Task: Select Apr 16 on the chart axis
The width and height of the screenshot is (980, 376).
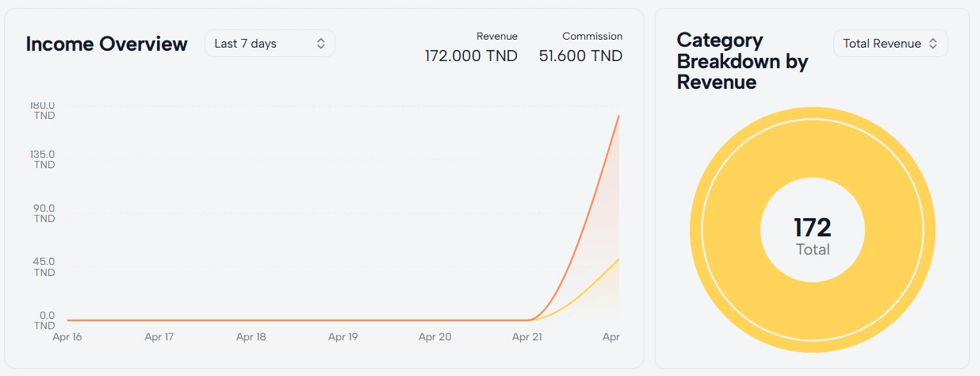Action: [67, 337]
